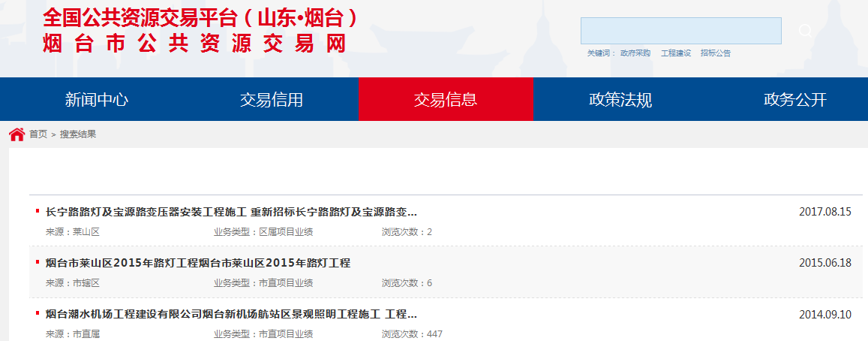The height and width of the screenshot is (341, 868).
Task: Select the 工程建设 keyword link
Action: [675, 53]
